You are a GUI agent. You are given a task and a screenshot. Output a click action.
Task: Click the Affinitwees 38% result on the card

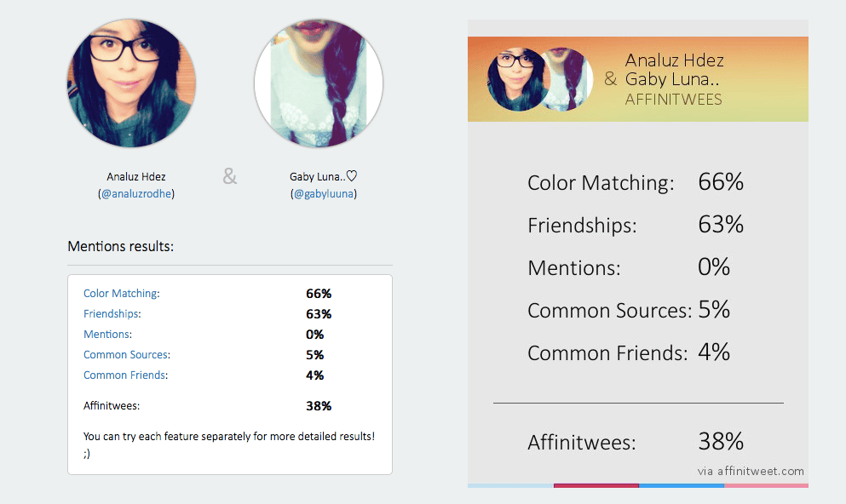(636, 442)
